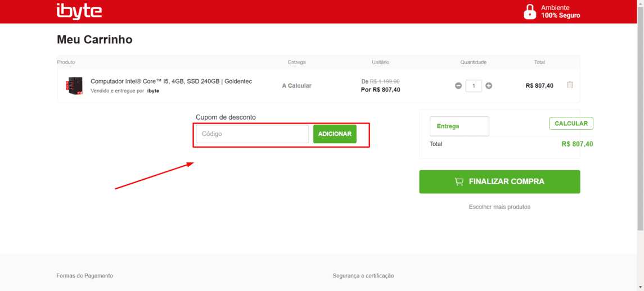Click the secure padlock icon

click(x=530, y=11)
